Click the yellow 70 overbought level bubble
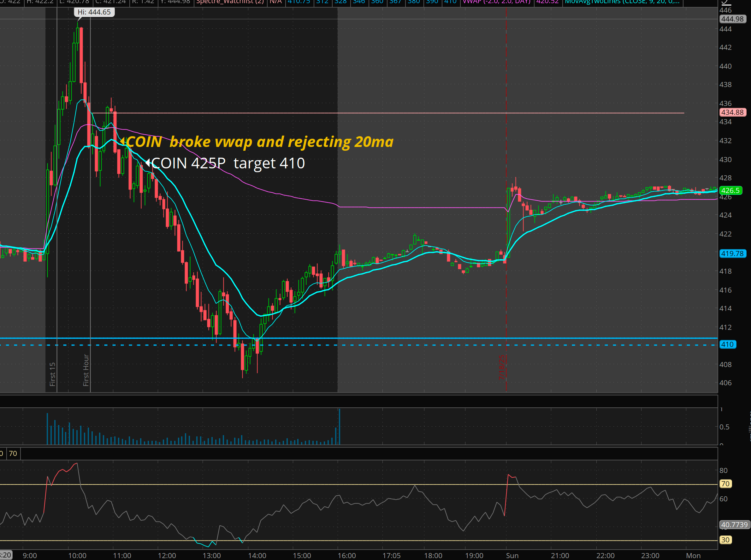This screenshot has width=751, height=560. coord(725,484)
